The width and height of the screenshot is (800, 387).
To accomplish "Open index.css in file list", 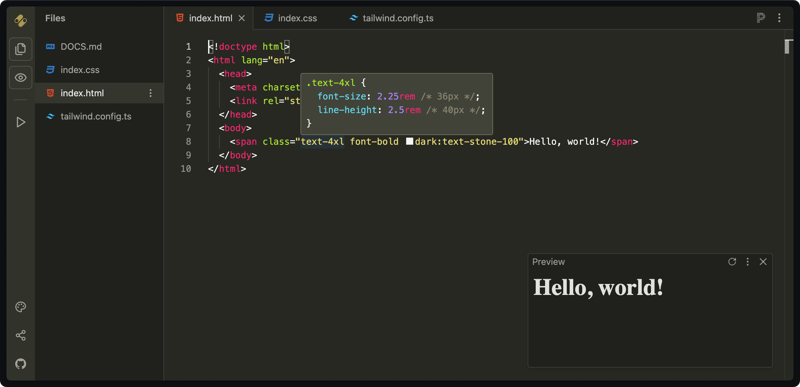I will pos(99,70).
